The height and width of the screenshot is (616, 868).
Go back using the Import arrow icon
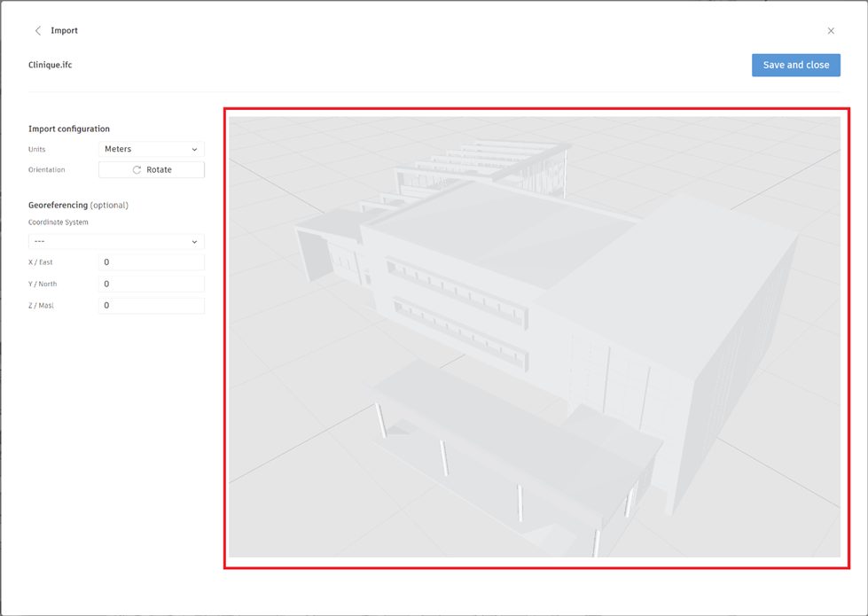(37, 31)
